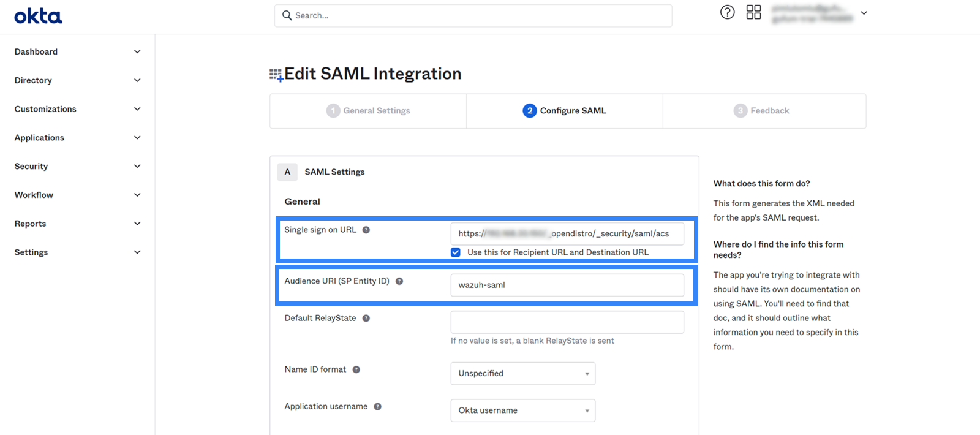The height and width of the screenshot is (435, 980).
Task: Open the help question mark icon
Action: [x=727, y=12]
